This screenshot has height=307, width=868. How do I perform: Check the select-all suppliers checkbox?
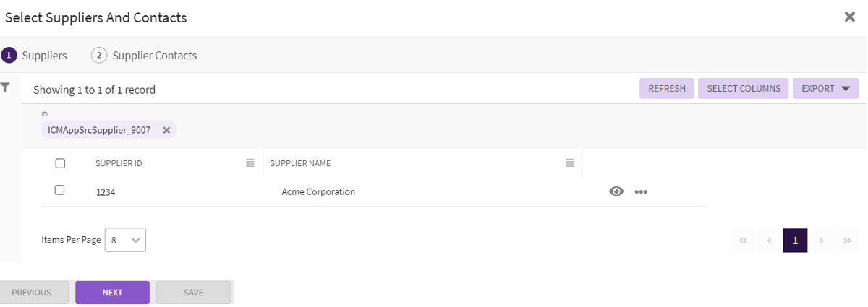(60, 163)
